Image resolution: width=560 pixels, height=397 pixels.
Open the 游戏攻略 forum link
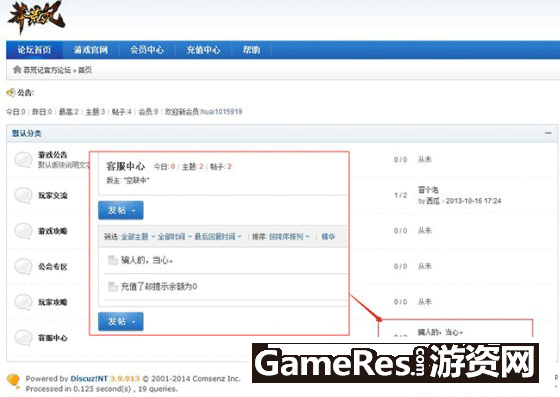pos(53,231)
